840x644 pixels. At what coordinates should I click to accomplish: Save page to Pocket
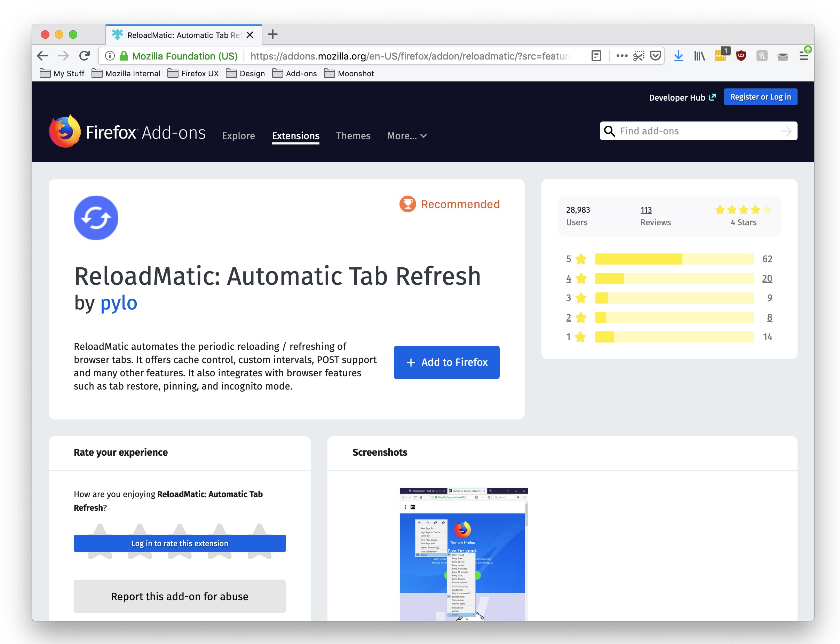(656, 56)
